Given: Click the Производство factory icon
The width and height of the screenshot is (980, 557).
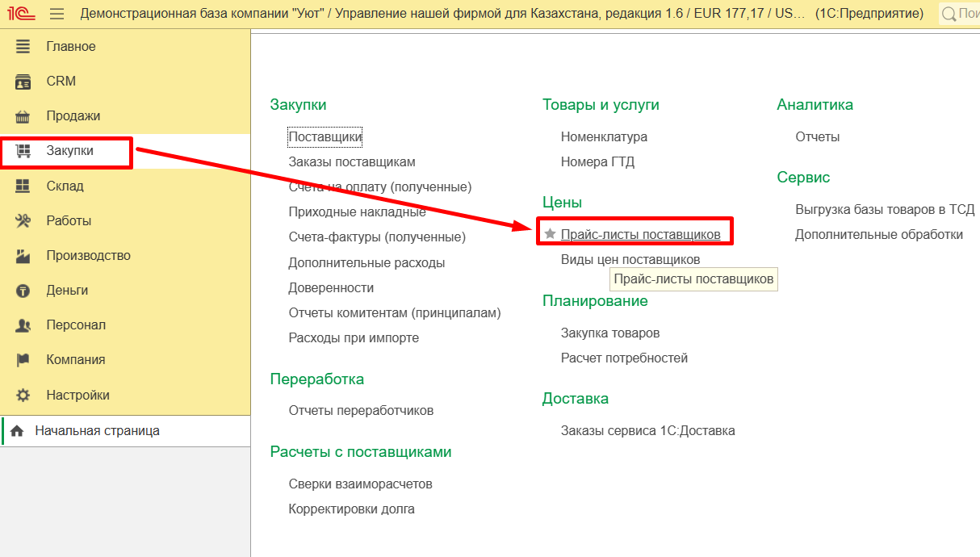Looking at the screenshot, I should [x=23, y=256].
